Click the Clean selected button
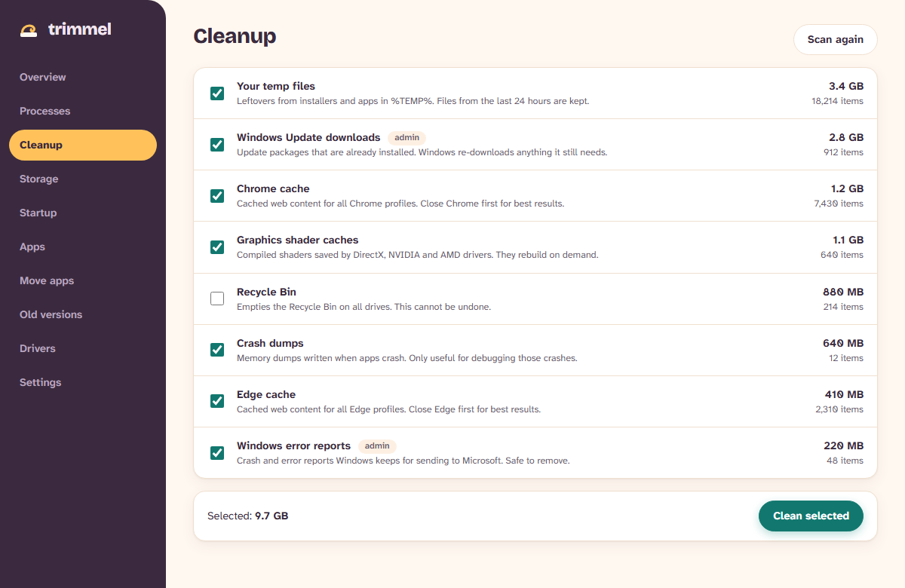The image size is (905, 588). pos(811,516)
